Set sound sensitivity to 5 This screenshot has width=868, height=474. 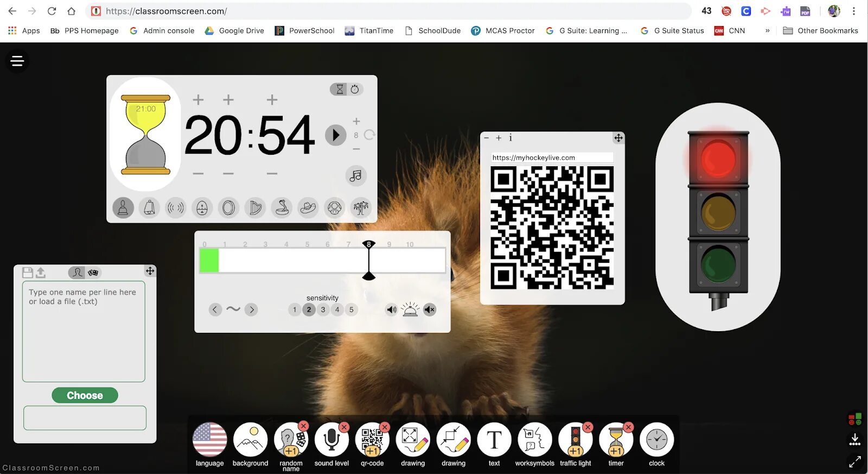[x=351, y=309]
